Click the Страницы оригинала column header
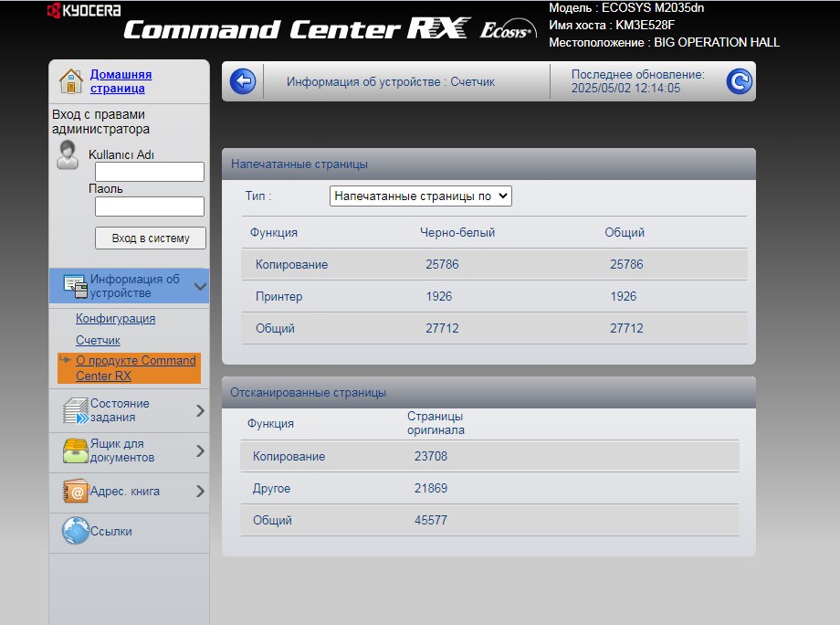Image resolution: width=840 pixels, height=625 pixels. click(x=436, y=423)
